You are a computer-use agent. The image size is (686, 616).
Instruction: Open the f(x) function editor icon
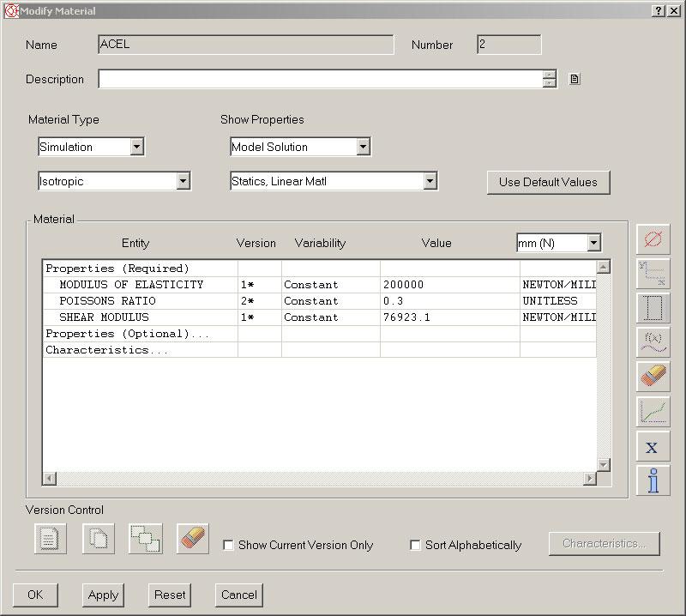click(653, 342)
